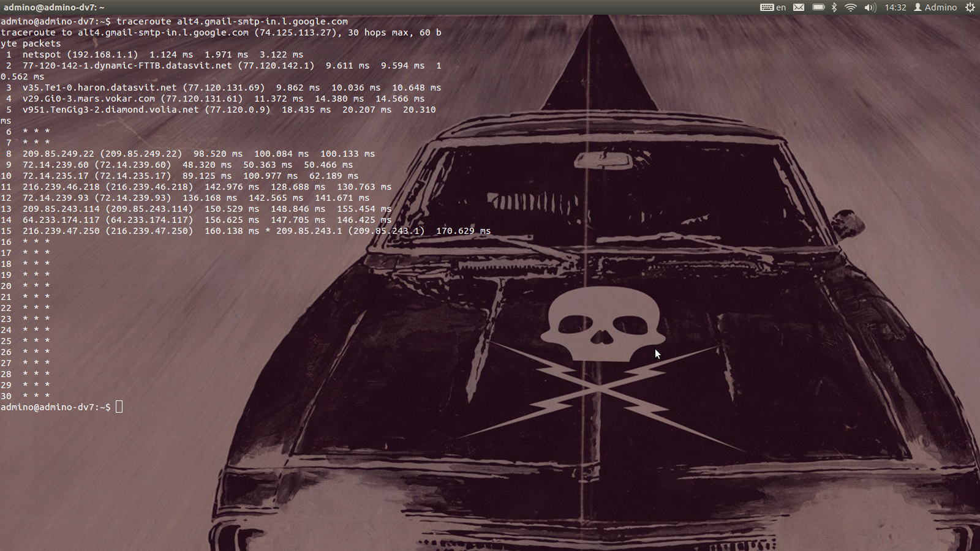
Task: Click '72.14.239.93' at start of hop 12
Action: pyautogui.click(x=56, y=198)
